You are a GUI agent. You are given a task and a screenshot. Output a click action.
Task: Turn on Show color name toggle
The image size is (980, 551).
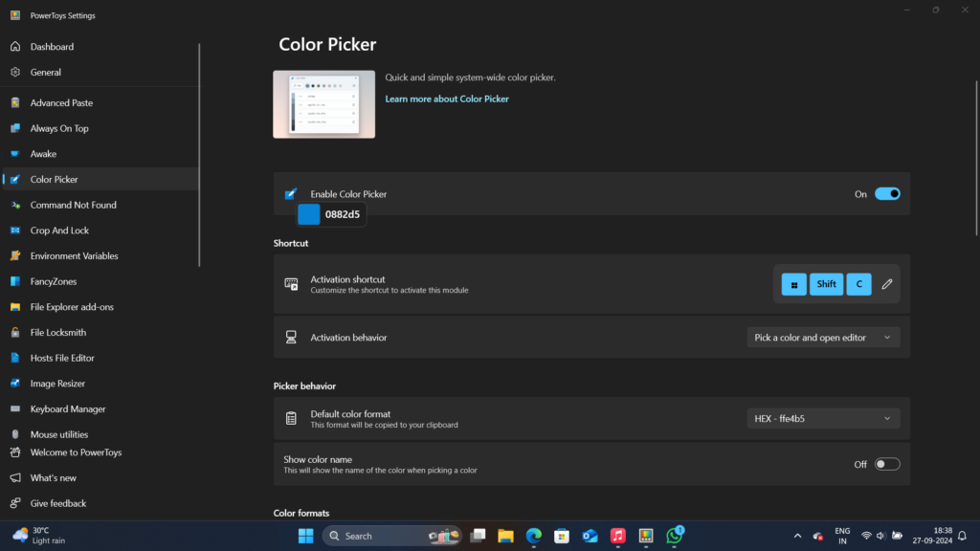pyautogui.click(x=887, y=464)
